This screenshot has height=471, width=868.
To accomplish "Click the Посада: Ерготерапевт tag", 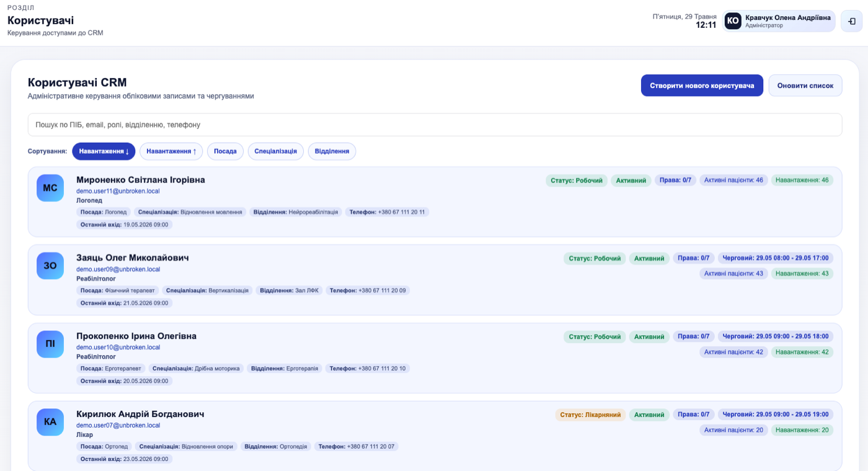I will click(111, 369).
